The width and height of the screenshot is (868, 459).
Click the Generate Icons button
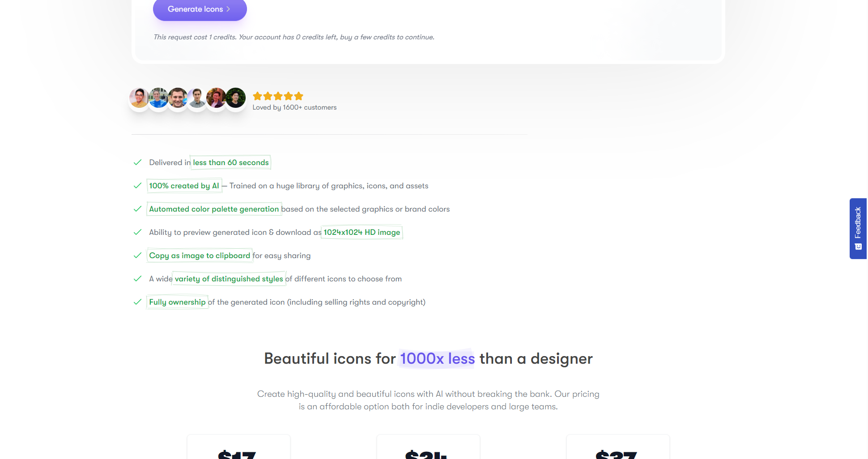(200, 9)
